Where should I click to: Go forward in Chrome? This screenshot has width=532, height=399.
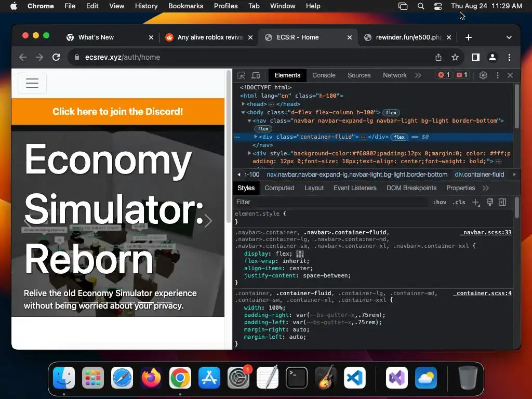pyautogui.click(x=39, y=57)
